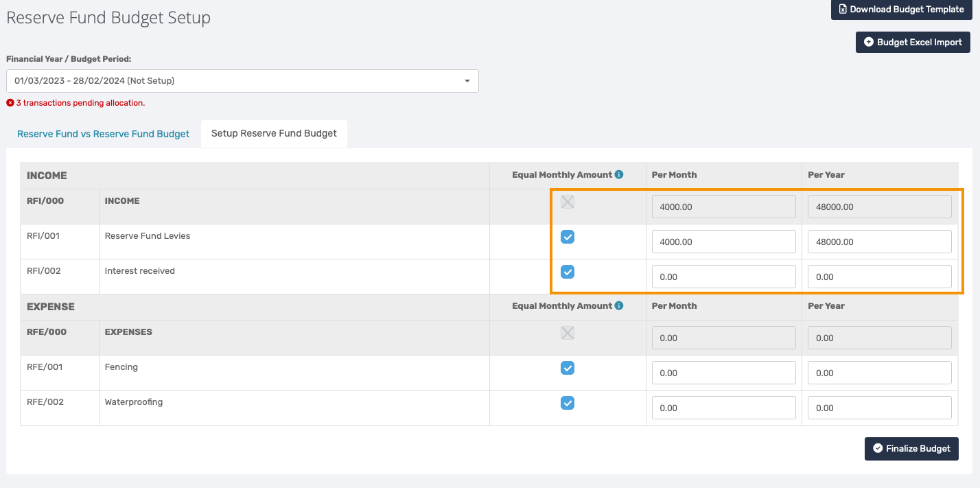Click the code 'RFE/001'
Viewport: 980px width, 488px height.
(x=45, y=367)
